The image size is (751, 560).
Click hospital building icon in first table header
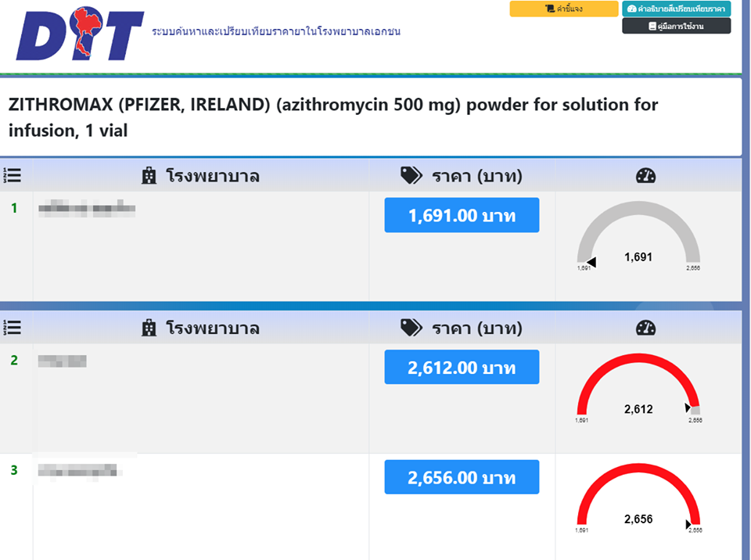[x=149, y=176]
